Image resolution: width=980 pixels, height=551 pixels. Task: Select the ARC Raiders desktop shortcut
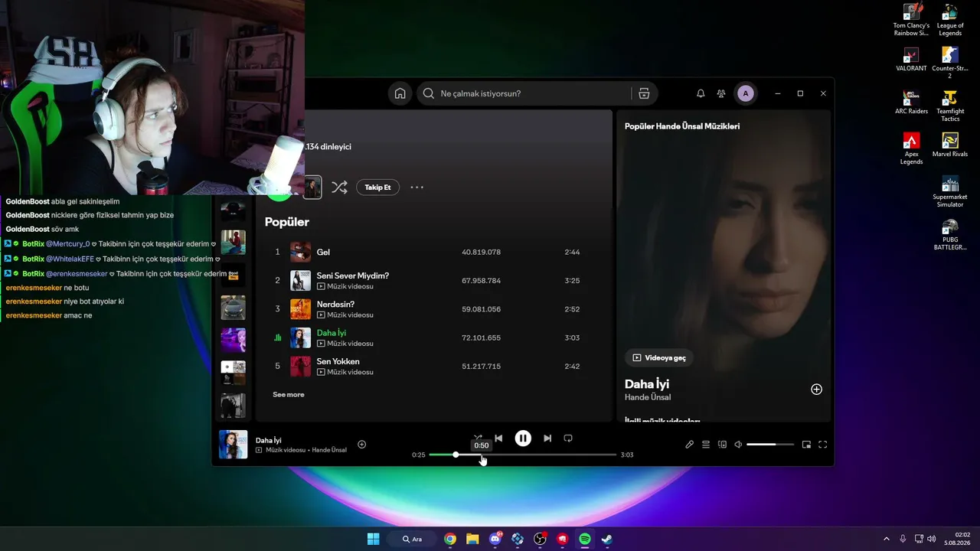[x=911, y=103]
